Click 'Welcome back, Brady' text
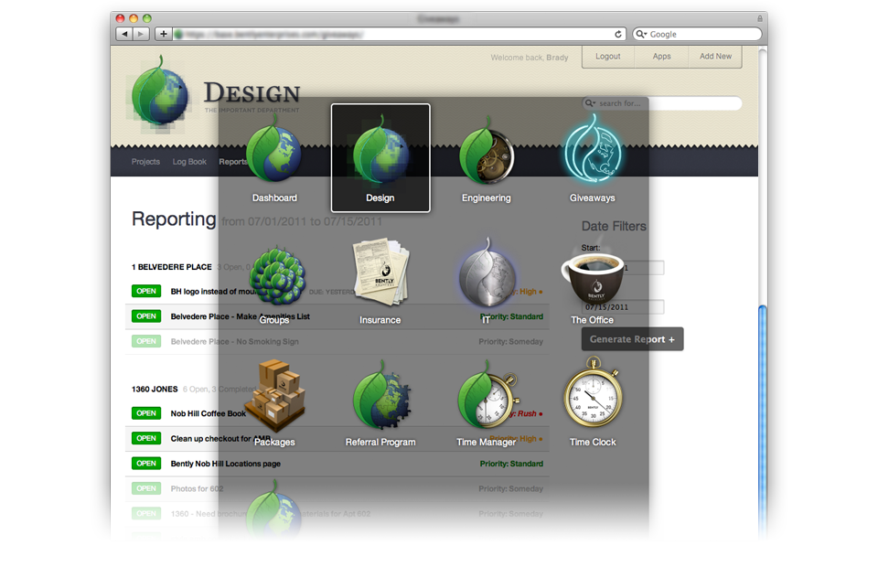The height and width of the screenshot is (588, 878). coord(530,57)
